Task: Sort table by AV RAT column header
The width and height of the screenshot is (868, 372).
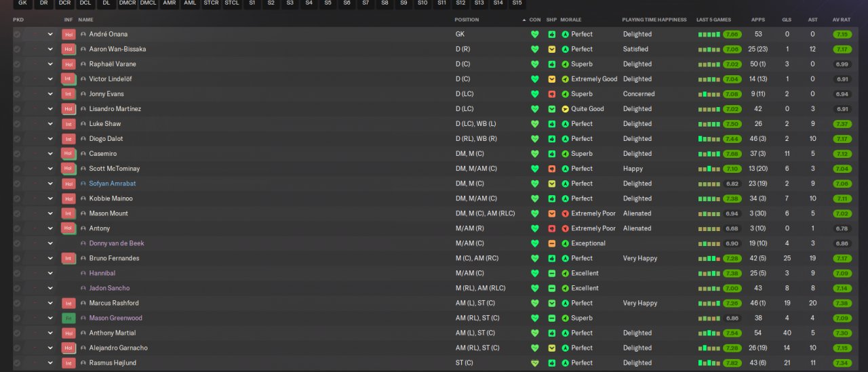Action: [842, 20]
